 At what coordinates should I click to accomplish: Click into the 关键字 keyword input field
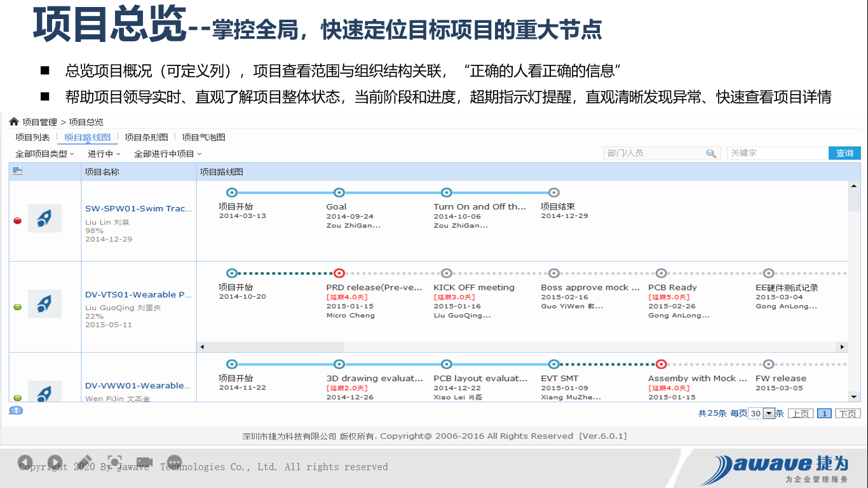tap(777, 153)
